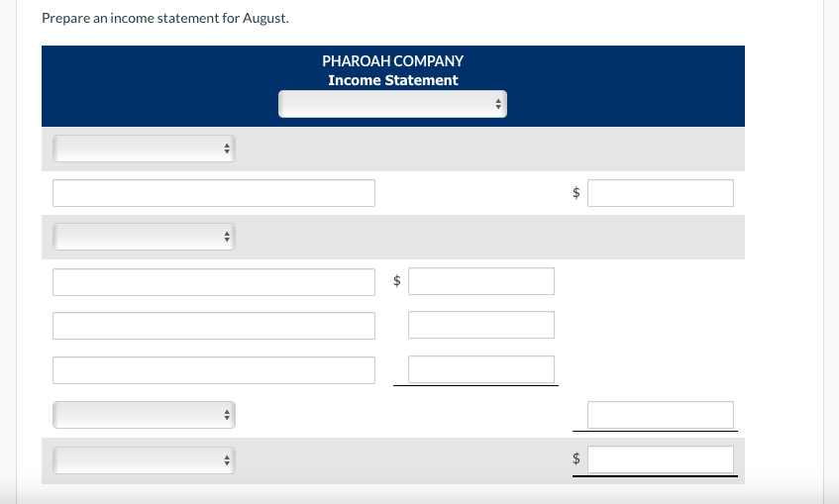Open the first section heading dropdown

144,149
